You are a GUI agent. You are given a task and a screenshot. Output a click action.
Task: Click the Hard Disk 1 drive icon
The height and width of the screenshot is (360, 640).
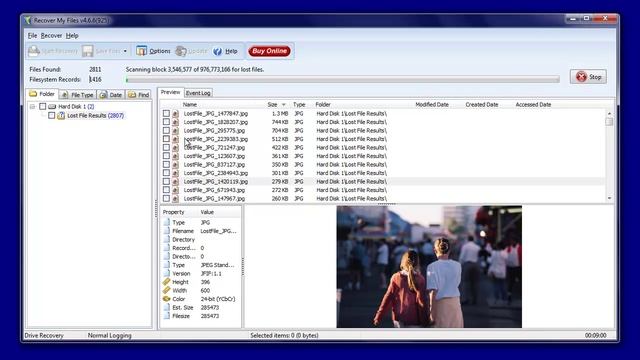(x=52, y=107)
